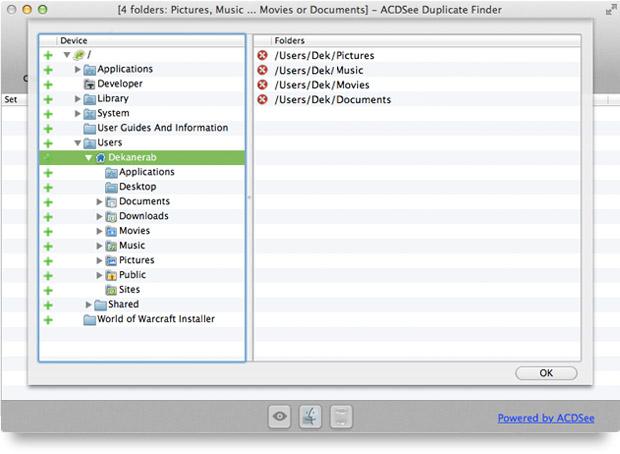This screenshot has height=454, width=620.
Task: Open the Powered by ACDSee link
Action: click(546, 418)
